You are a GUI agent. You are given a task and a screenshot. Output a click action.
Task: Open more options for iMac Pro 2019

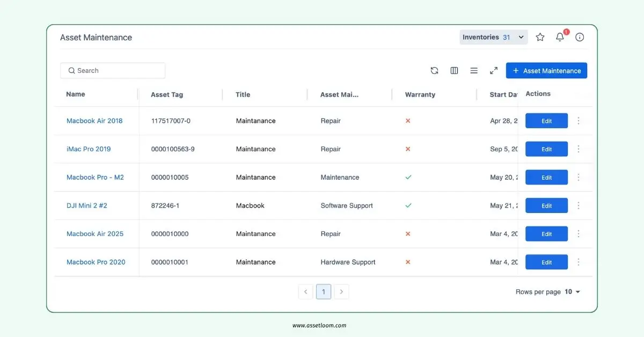tap(579, 149)
